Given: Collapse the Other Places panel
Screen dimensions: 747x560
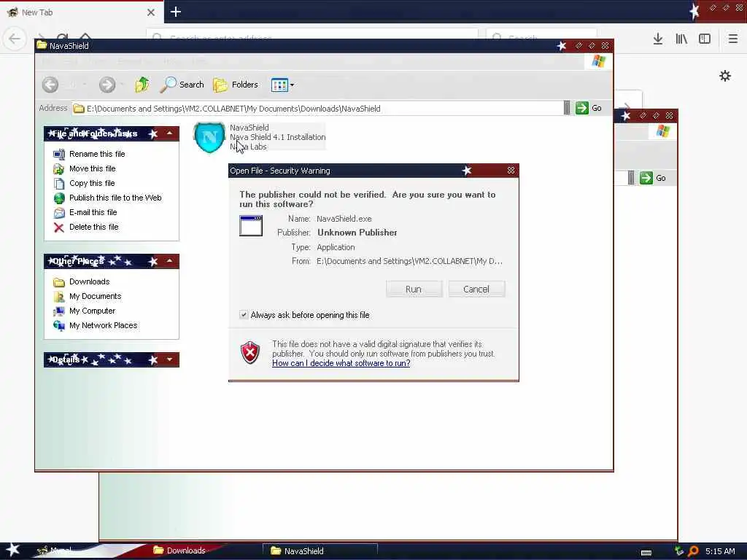Looking at the screenshot, I should point(169,261).
